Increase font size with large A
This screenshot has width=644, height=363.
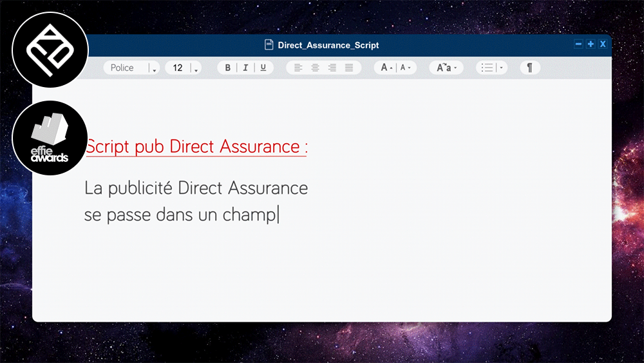(386, 68)
